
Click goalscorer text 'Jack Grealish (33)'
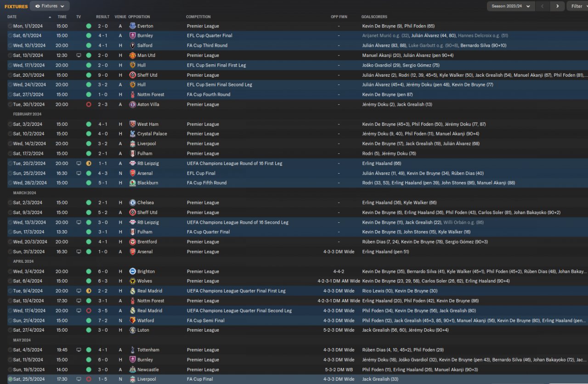[380, 379]
